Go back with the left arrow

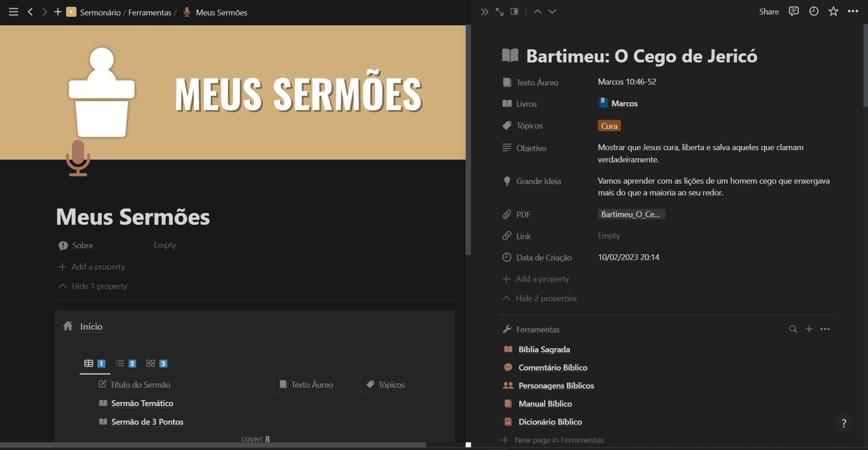[30, 12]
